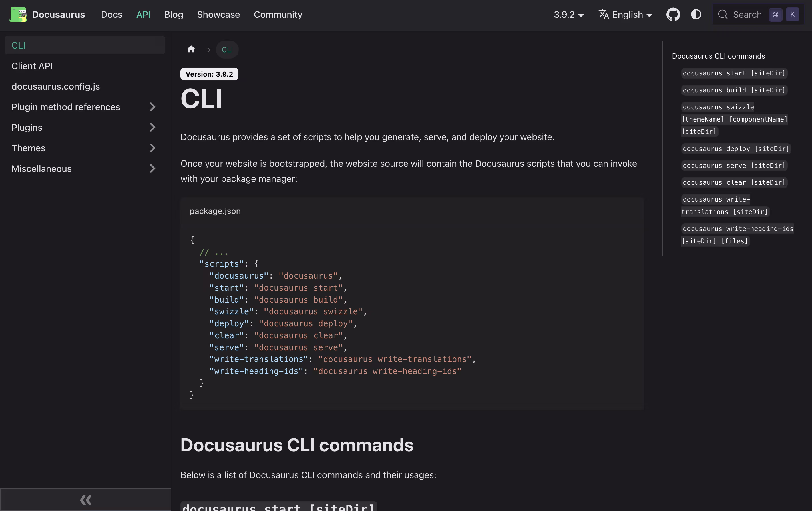This screenshot has height=511, width=812.
Task: Click the search magnifier icon
Action: [x=722, y=15]
